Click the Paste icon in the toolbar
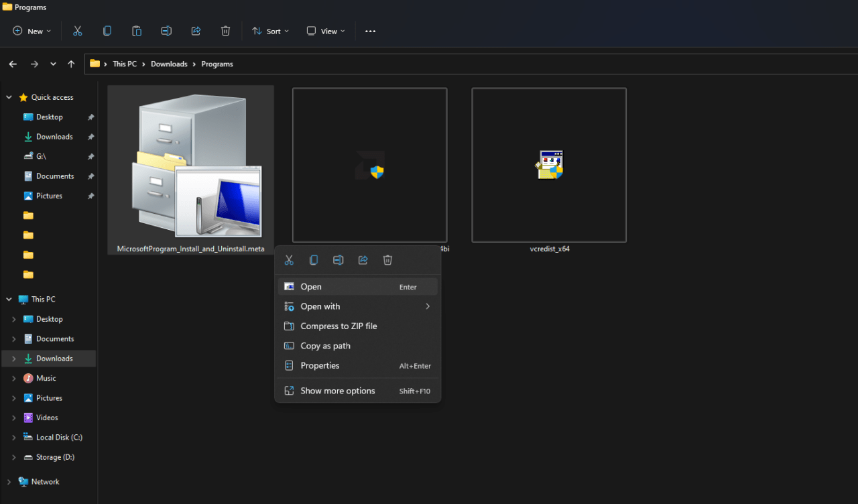858x504 pixels. pos(137,31)
